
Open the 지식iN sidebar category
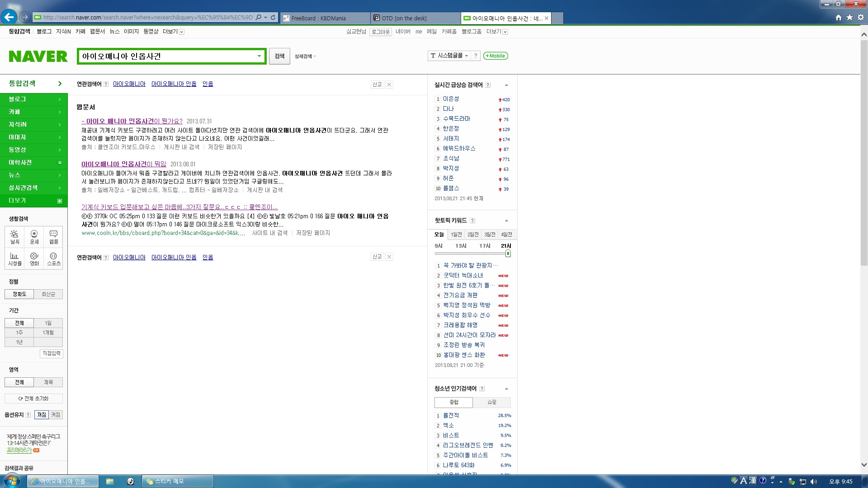pyautogui.click(x=34, y=124)
